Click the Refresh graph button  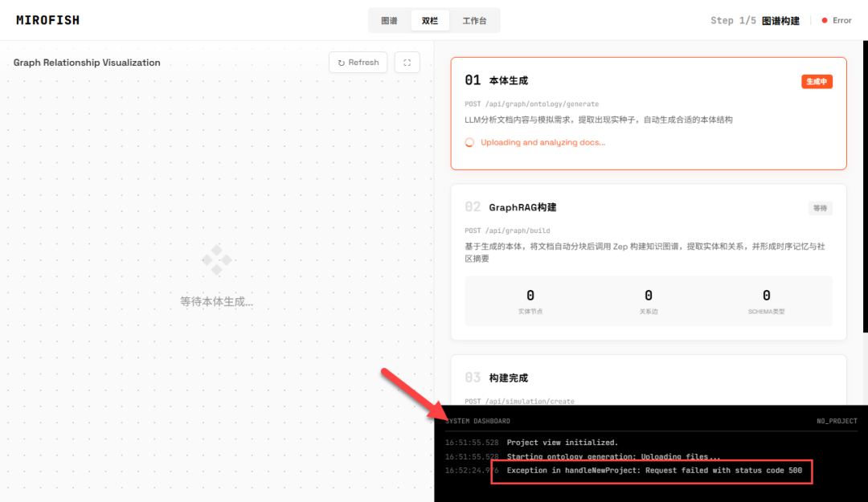pyautogui.click(x=358, y=63)
